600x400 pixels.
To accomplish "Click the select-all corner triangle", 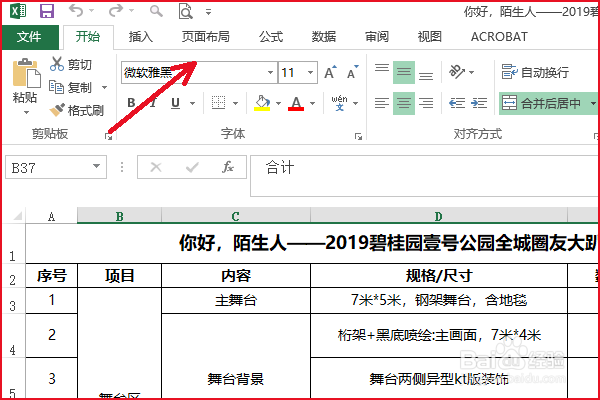I will 17,216.
